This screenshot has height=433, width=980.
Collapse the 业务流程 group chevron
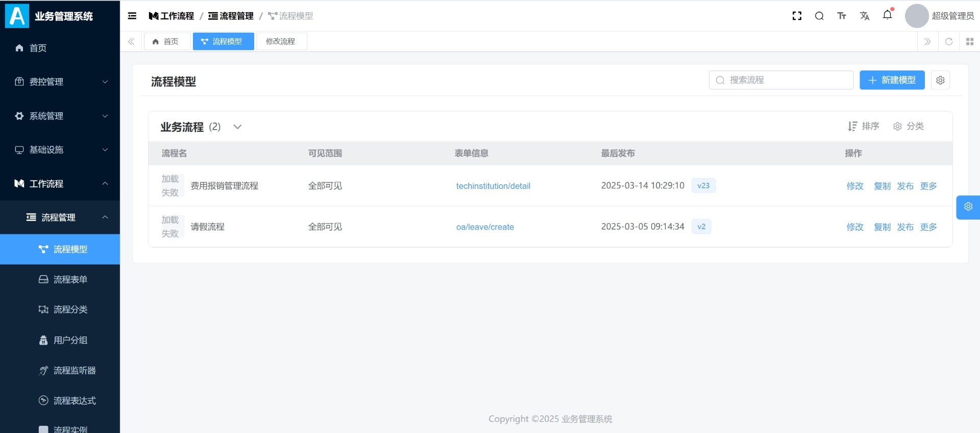tap(237, 127)
